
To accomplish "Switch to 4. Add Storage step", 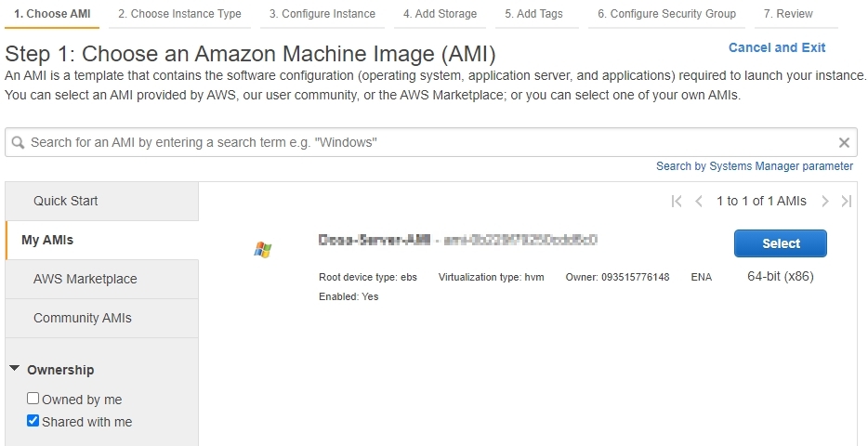I will point(441,14).
